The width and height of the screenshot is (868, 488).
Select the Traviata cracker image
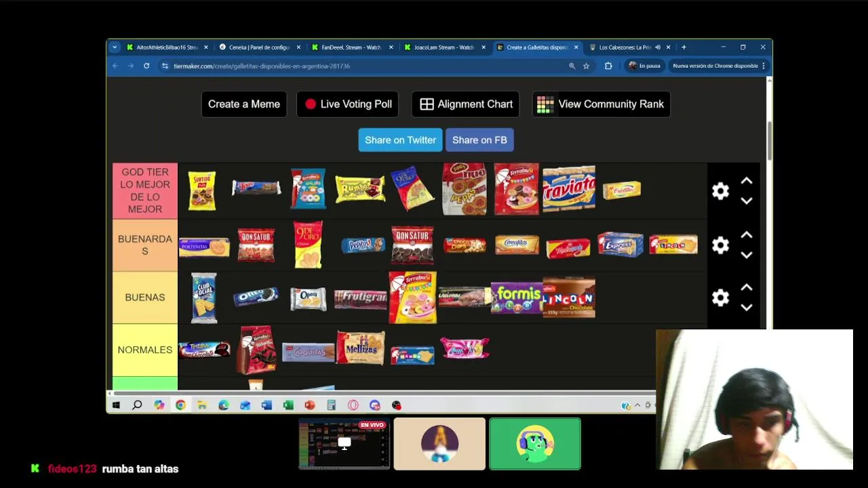click(x=568, y=188)
